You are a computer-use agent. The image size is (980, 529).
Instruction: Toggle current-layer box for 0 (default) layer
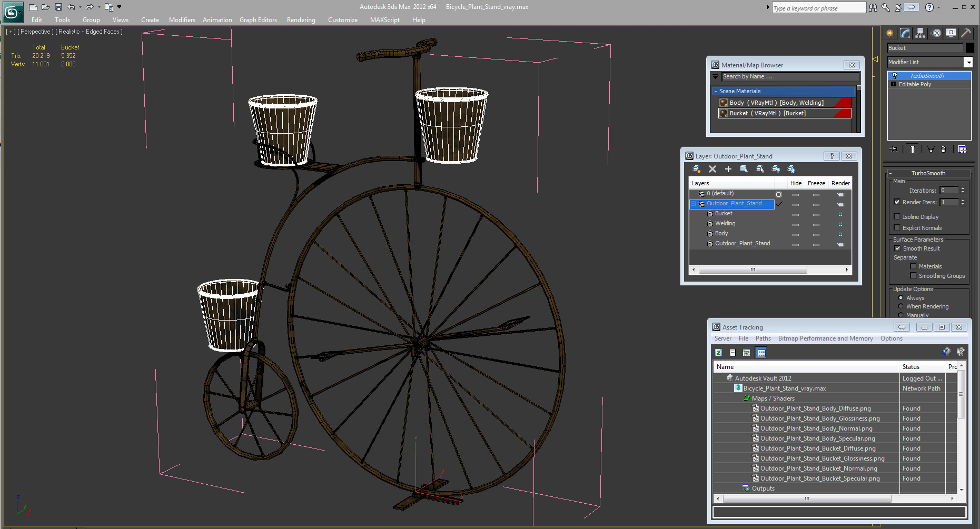[779, 194]
